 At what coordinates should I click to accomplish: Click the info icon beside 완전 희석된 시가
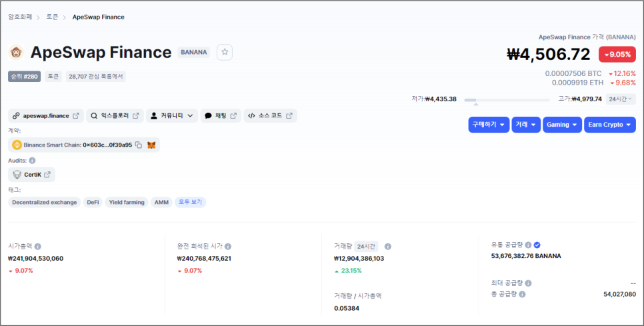click(228, 247)
